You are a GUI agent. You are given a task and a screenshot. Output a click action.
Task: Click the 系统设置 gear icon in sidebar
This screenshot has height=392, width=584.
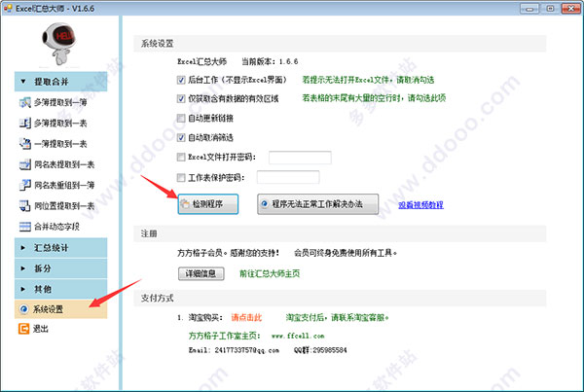tap(23, 309)
